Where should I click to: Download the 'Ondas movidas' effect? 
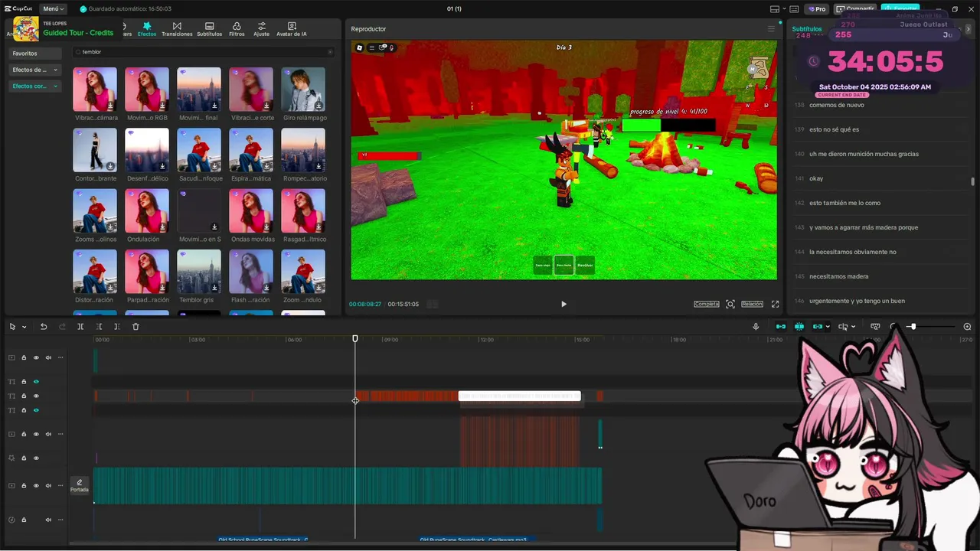click(266, 227)
